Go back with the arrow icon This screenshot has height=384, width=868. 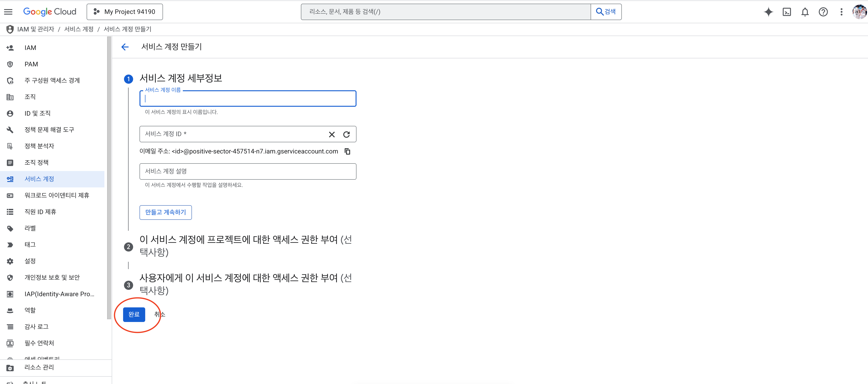(x=125, y=47)
